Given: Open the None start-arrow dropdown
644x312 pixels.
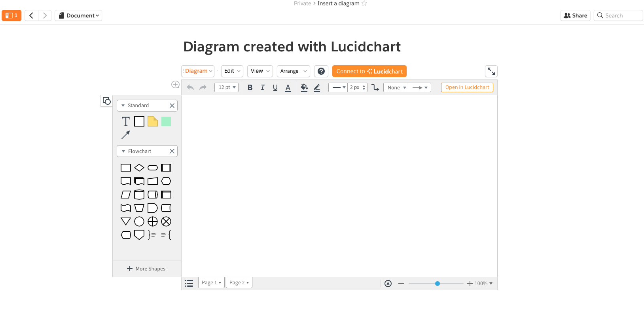Looking at the screenshot, I should pyautogui.click(x=395, y=87).
